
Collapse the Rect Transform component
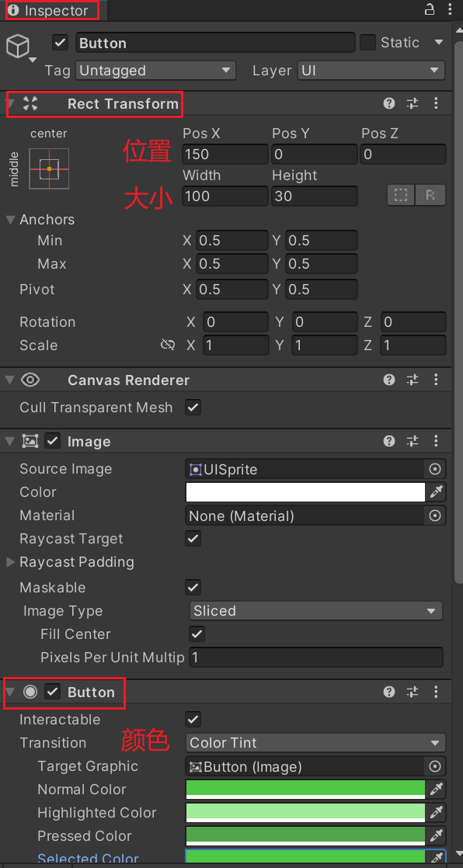coord(10,103)
